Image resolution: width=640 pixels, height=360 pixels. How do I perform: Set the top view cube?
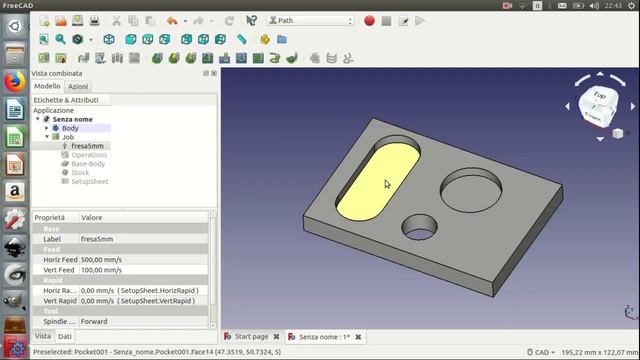147,39
